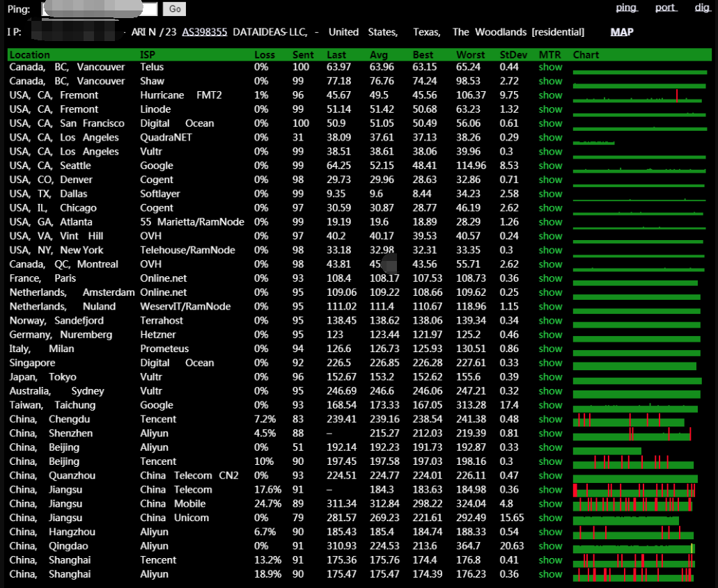Show MTR for Seattle Google

tap(550, 166)
